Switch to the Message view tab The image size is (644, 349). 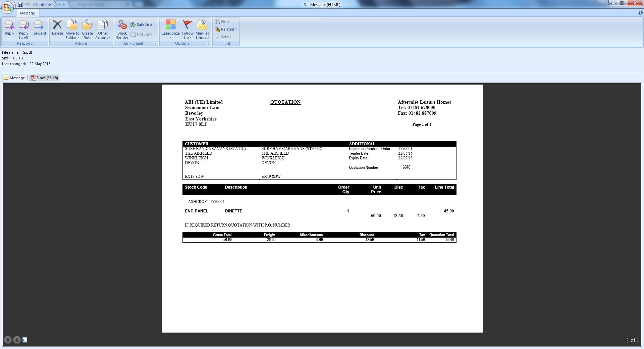point(14,78)
